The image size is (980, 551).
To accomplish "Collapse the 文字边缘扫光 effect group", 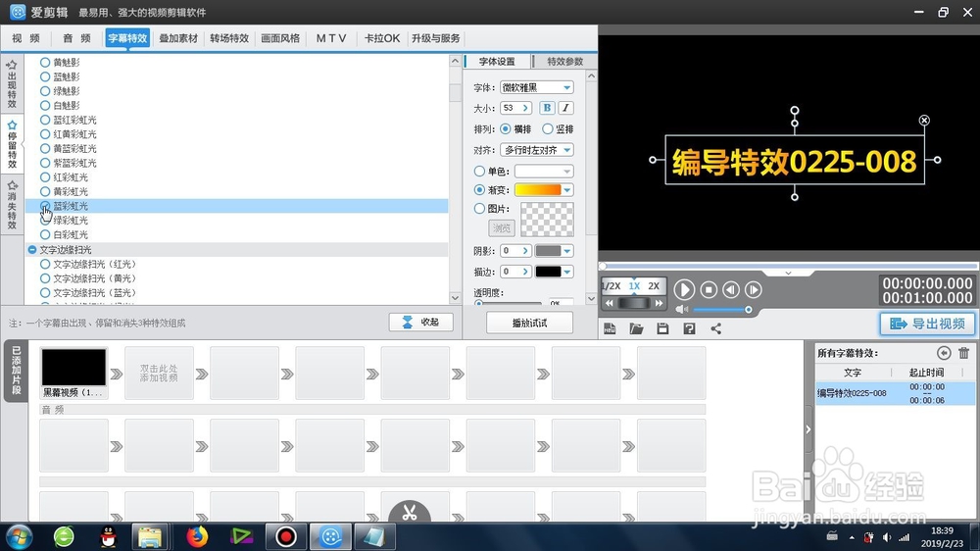I will coord(32,250).
